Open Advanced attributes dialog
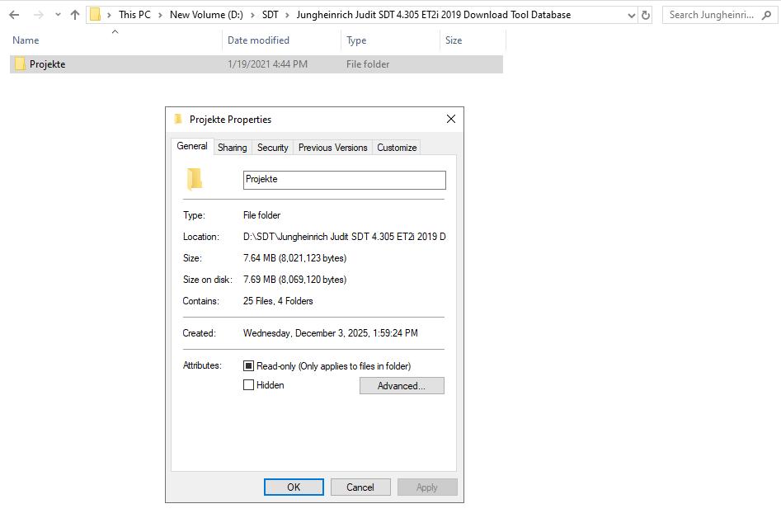This screenshot has height=532, width=781. (402, 385)
